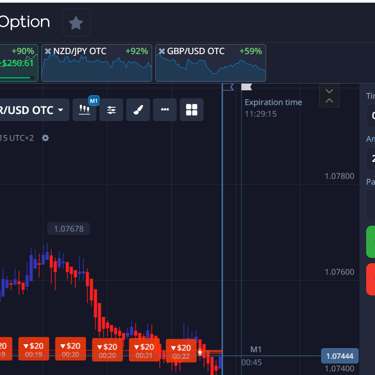The width and height of the screenshot is (375, 375).
Task: Click the red sell button
Action: pyautogui.click(x=370, y=279)
